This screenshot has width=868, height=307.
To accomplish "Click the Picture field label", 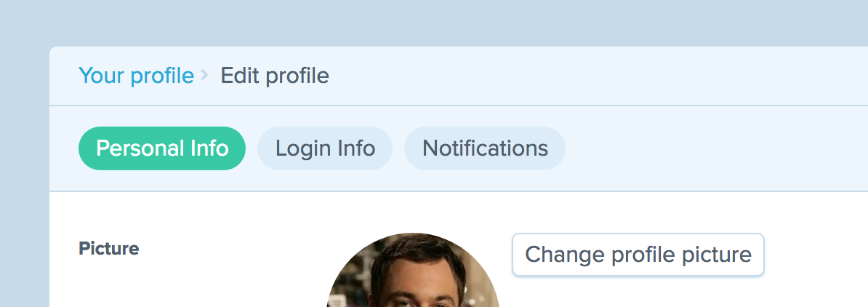I will click(109, 248).
